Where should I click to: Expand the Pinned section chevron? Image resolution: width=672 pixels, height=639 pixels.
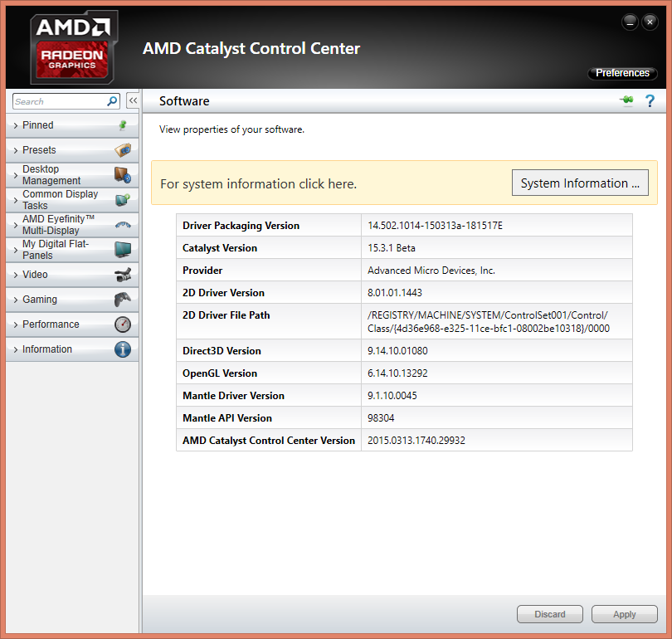click(16, 125)
